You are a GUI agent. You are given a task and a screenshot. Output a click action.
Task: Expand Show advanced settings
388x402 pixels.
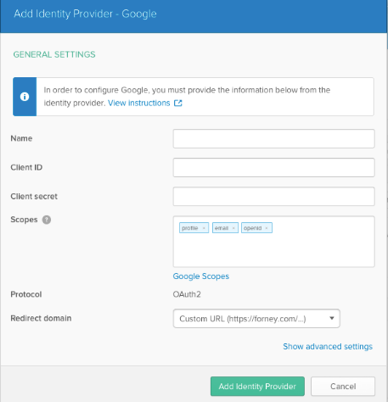328,347
